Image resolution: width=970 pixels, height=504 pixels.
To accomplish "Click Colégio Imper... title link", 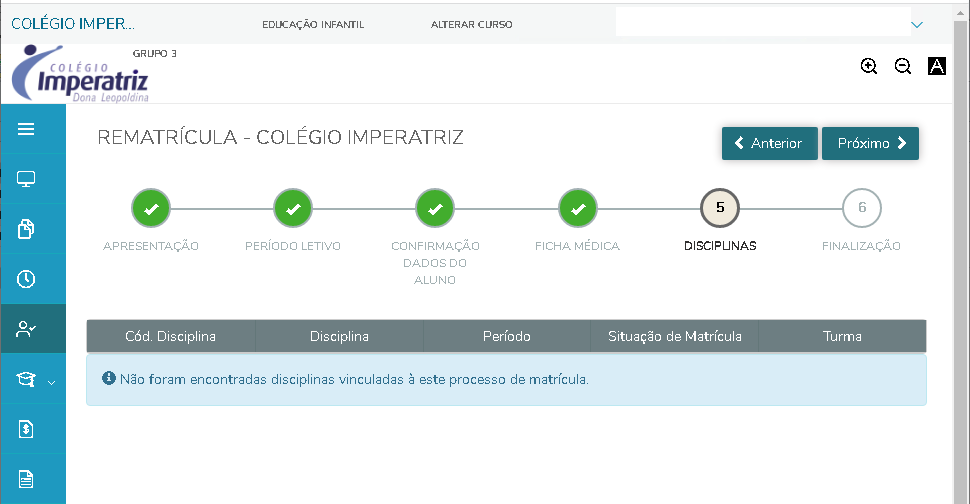I will [73, 24].
